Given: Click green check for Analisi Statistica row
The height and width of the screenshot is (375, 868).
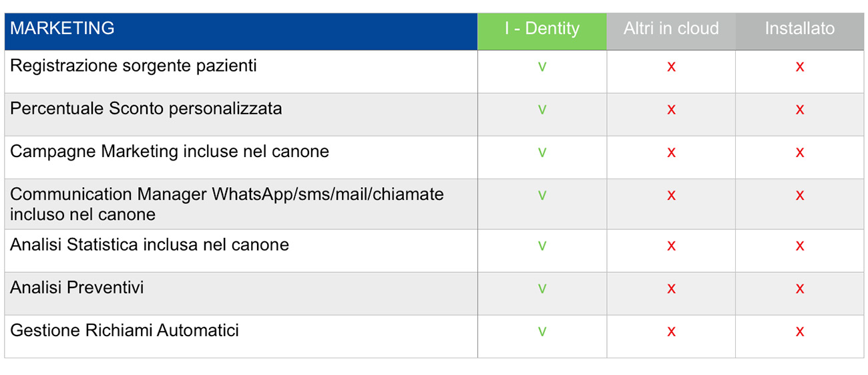Looking at the screenshot, I should [542, 246].
